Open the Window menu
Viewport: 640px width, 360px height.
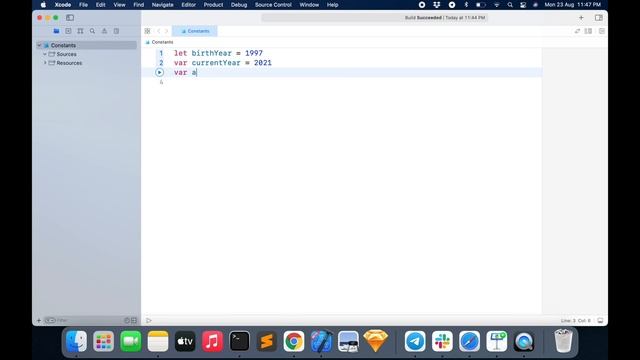pos(309,5)
